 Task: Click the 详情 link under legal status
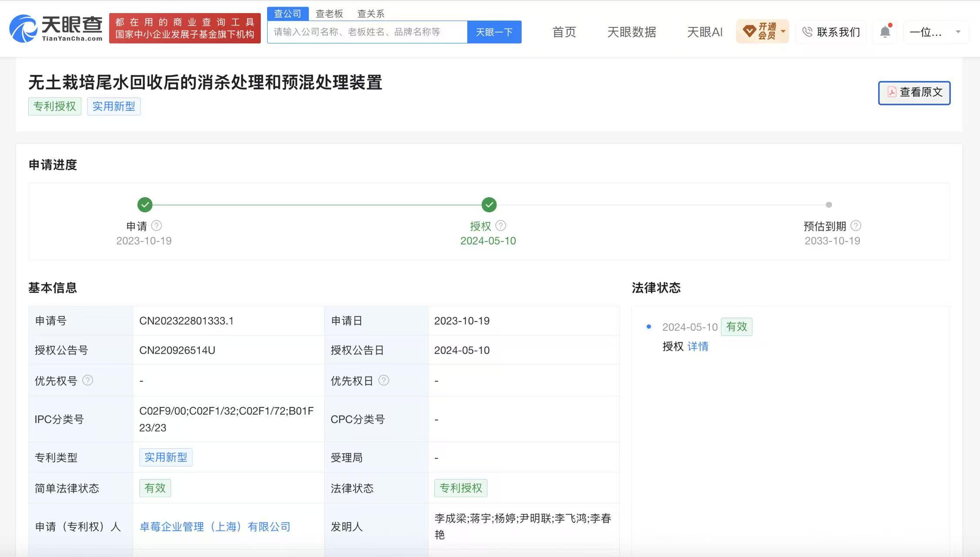click(698, 346)
